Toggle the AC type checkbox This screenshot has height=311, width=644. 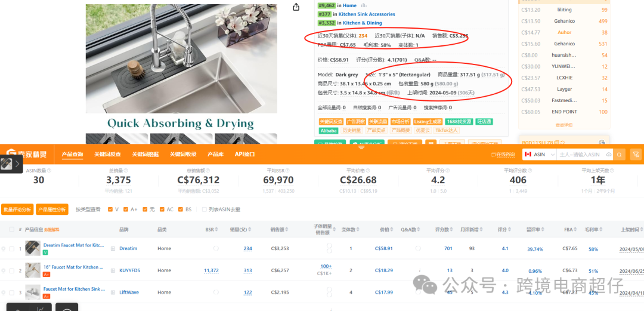pyautogui.click(x=162, y=210)
